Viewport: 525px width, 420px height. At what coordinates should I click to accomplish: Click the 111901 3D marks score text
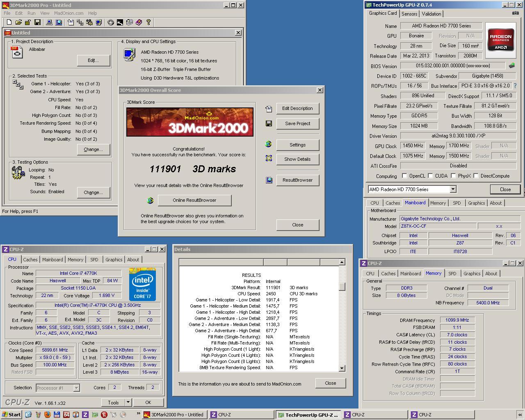click(x=193, y=169)
